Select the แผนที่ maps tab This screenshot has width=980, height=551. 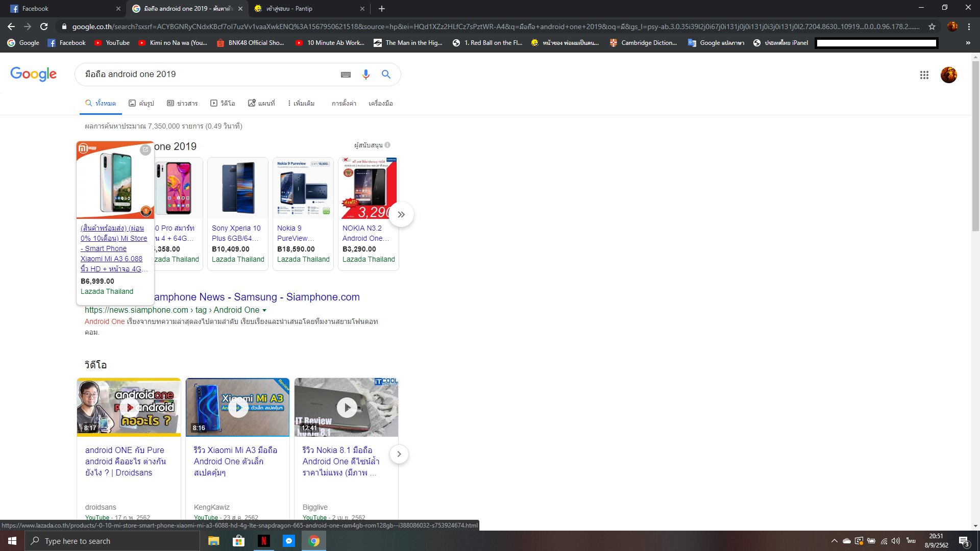(261, 103)
